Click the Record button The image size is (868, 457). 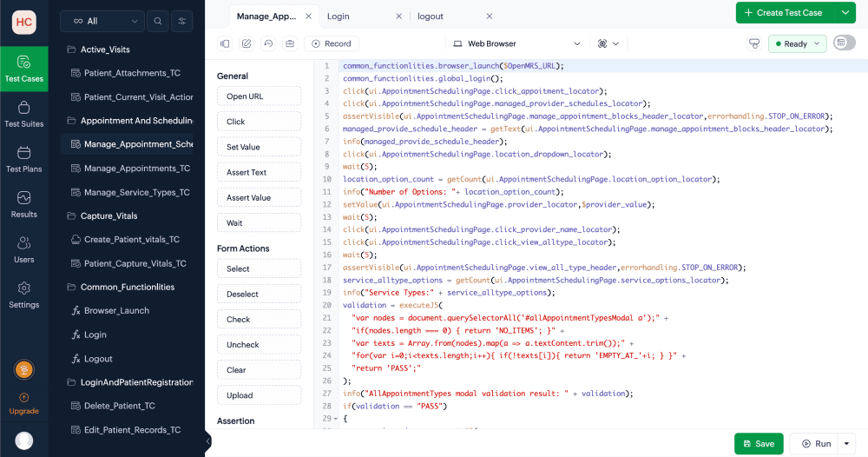331,43
